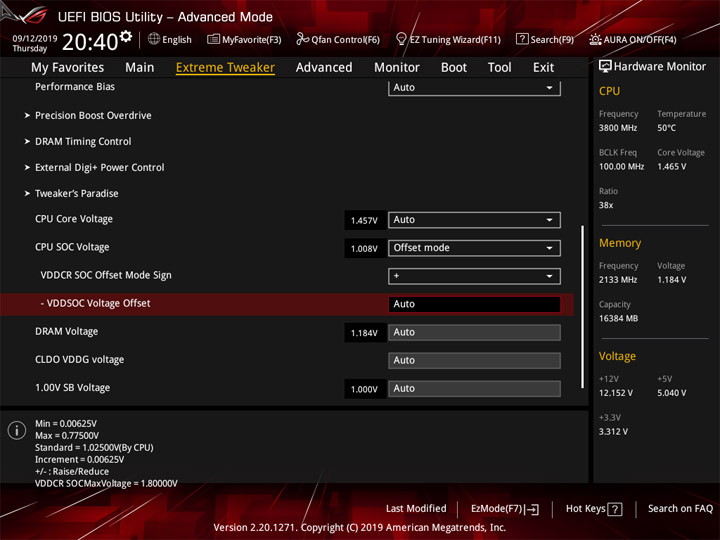Image resolution: width=720 pixels, height=540 pixels.
Task: Switch to EzMode(F7)
Action: pos(505,509)
